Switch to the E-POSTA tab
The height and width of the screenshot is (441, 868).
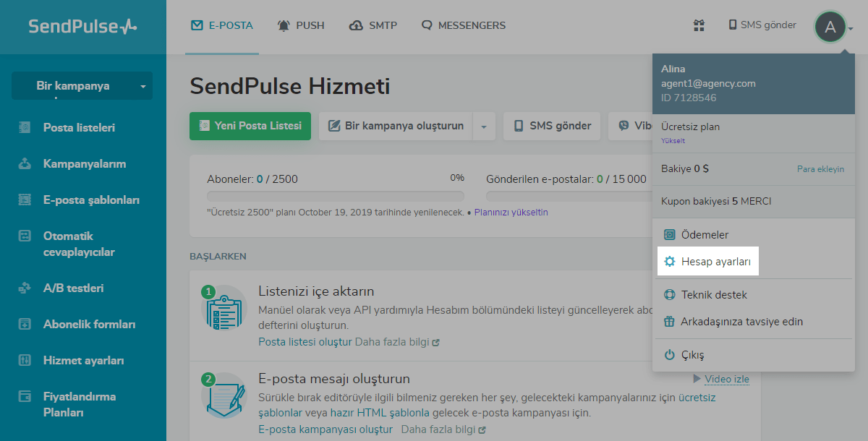223,25
